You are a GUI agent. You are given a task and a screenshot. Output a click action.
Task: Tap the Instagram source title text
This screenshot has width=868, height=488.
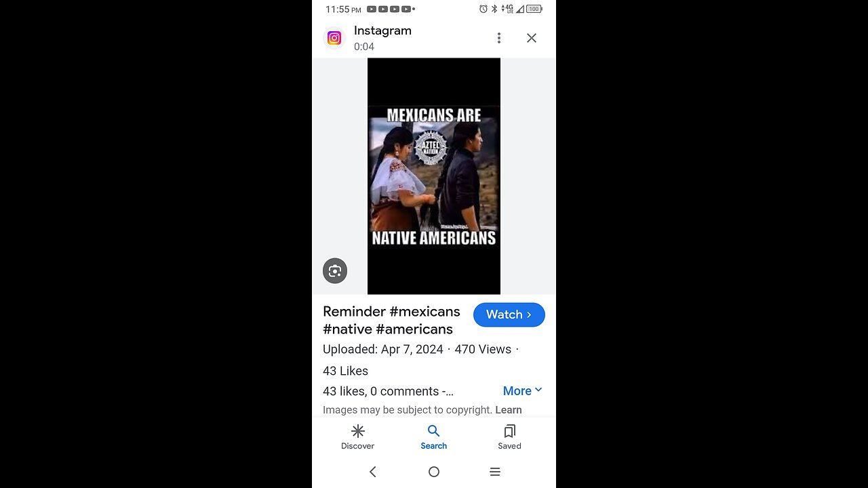[x=382, y=30]
